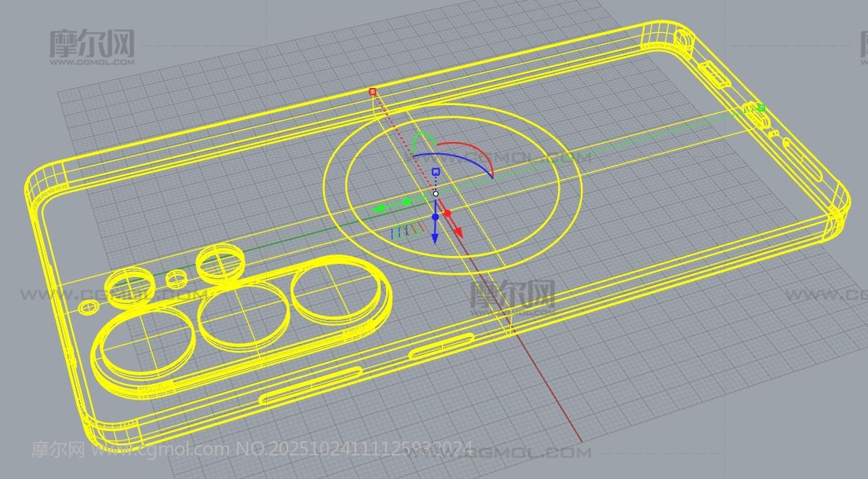Select the red square handle on top edge
This screenshot has width=868, height=479.
coord(373,92)
